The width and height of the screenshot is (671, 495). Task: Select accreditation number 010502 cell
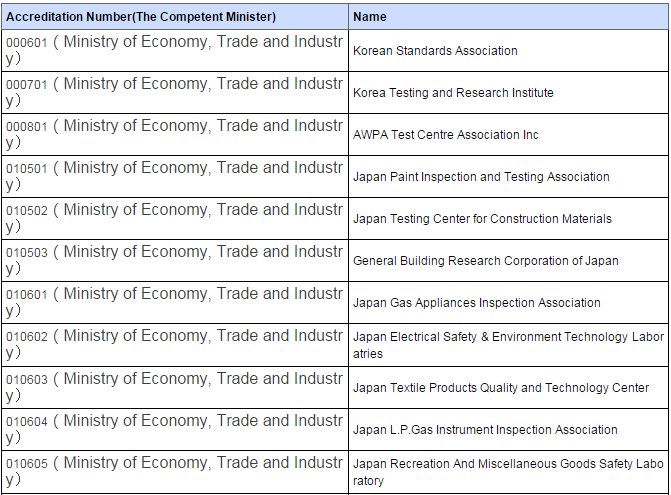click(175, 218)
